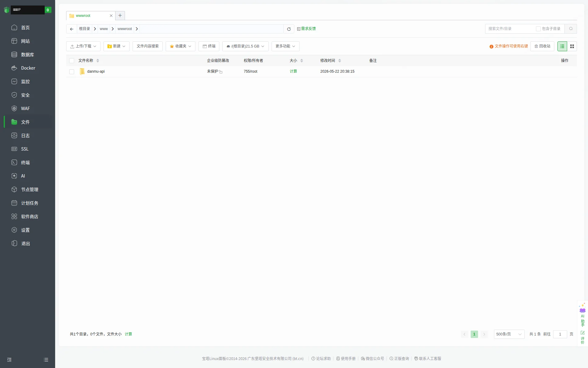Viewport: 588px width, 368px height.
Task: Open 上传/下载 dropdown
Action: tap(83, 46)
